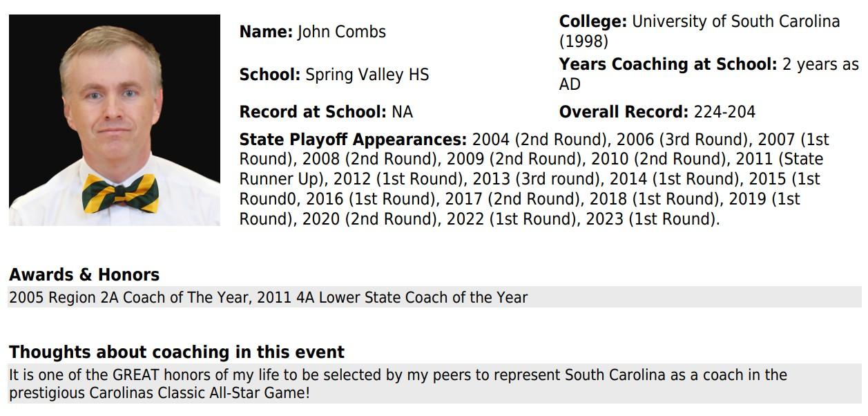Click the "Overall Record:" label
Screen dimensions: 868x416
tap(624, 112)
